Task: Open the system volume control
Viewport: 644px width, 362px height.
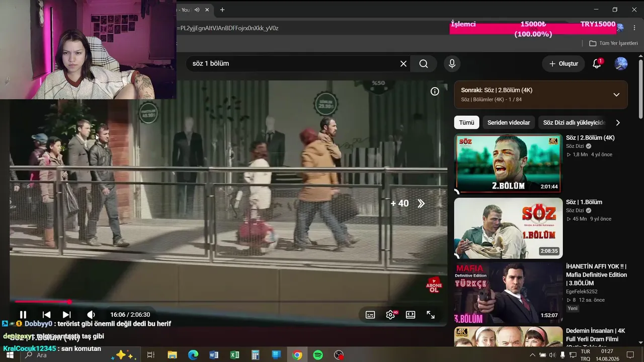Action: [x=552, y=355]
